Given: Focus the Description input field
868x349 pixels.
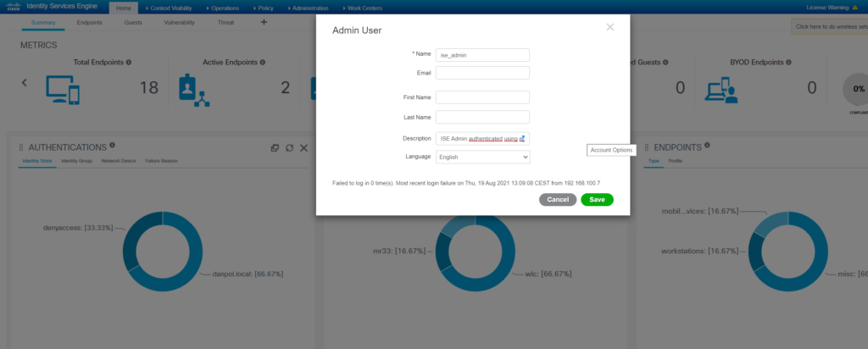Looking at the screenshot, I should tap(482, 138).
